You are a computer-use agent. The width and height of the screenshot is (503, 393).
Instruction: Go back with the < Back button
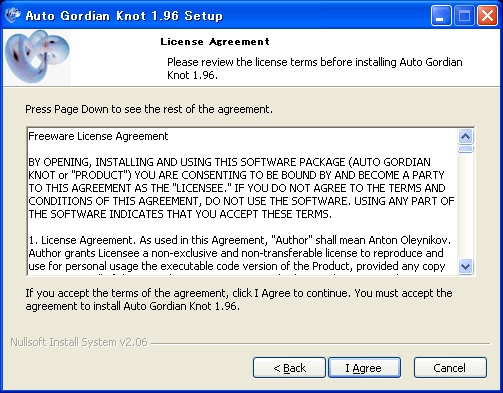click(289, 368)
